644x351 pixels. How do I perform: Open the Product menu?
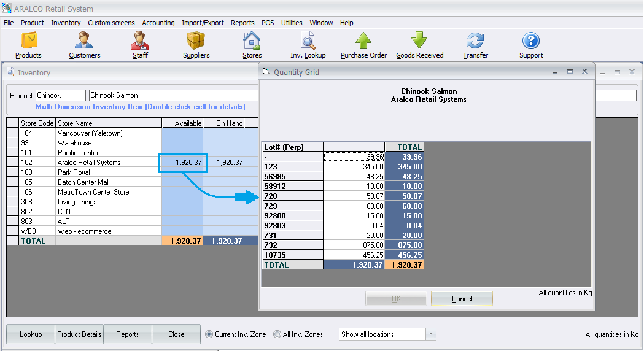click(33, 23)
